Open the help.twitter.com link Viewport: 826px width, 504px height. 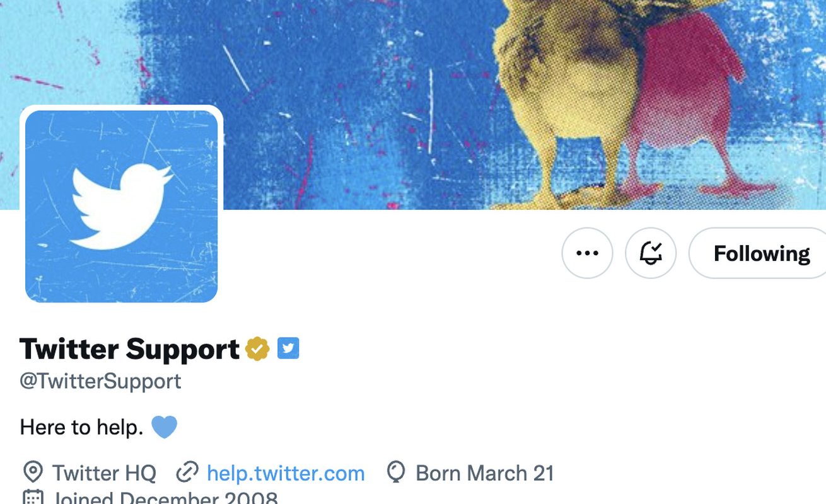pos(286,473)
